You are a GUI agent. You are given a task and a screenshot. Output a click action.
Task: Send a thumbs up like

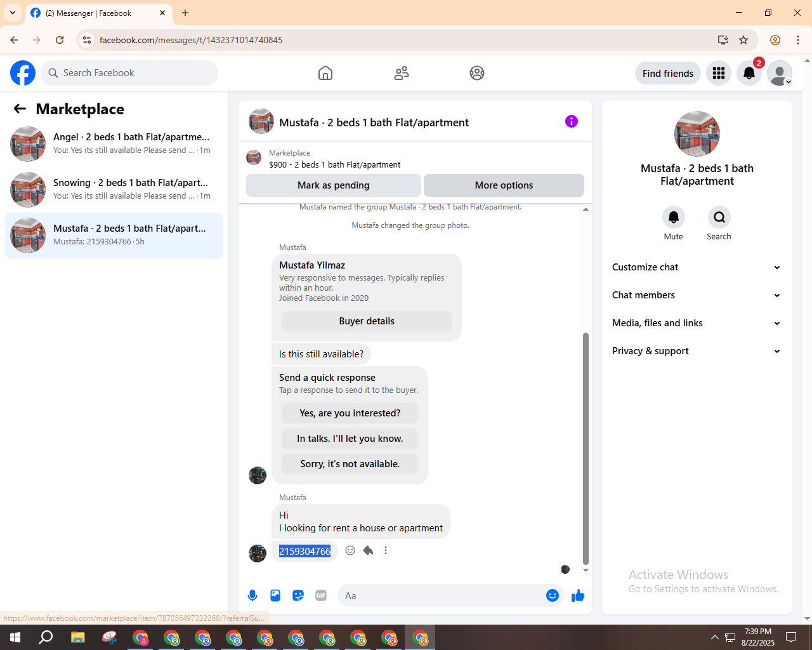click(578, 595)
